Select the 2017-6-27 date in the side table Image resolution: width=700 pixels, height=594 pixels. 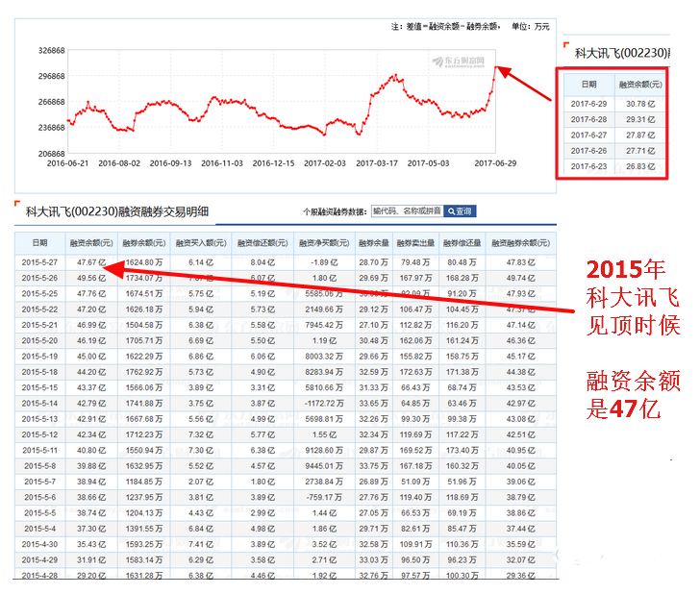(588, 136)
